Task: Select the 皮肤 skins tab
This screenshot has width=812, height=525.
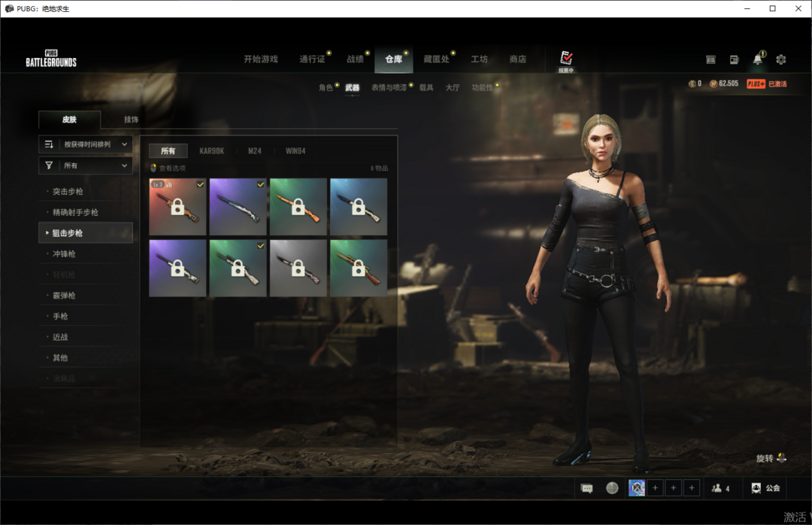Action: click(x=69, y=120)
